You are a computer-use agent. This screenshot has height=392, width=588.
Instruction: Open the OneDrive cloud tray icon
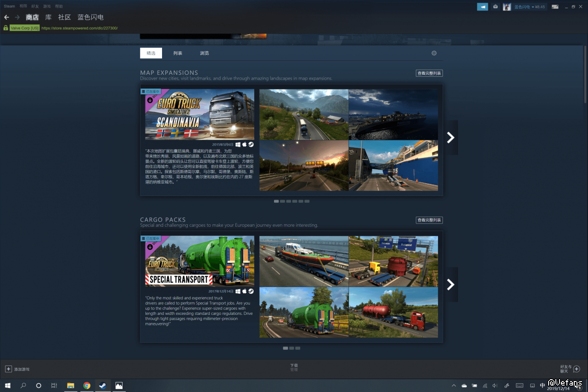pos(464,386)
